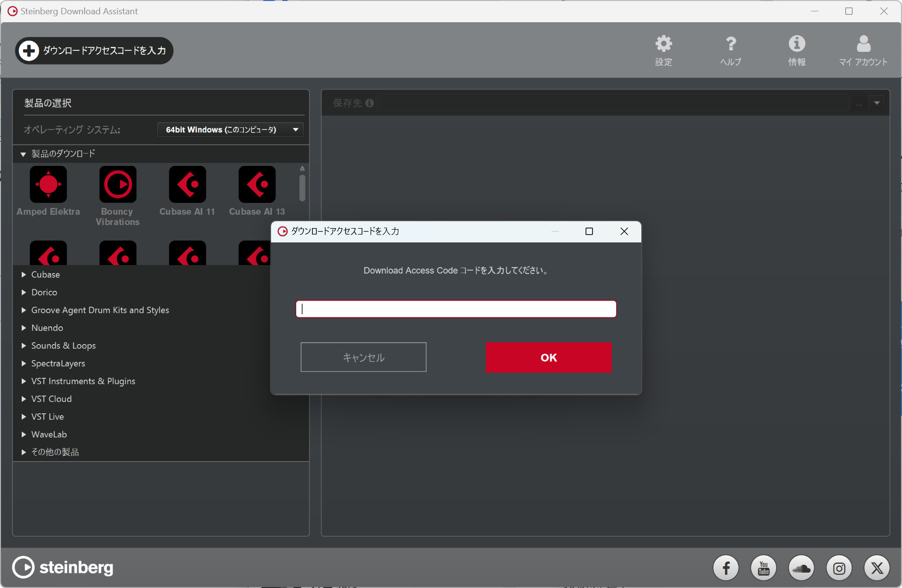
Task: Confirm with the red OK button
Action: [x=549, y=357]
